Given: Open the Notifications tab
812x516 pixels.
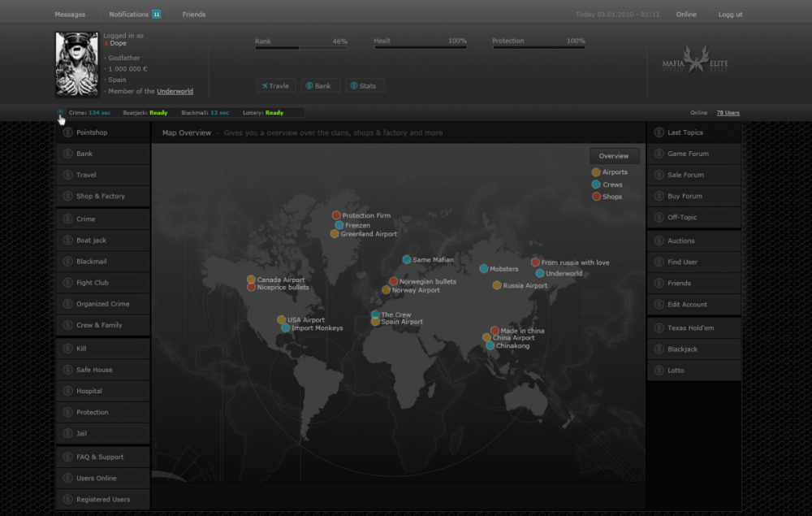Looking at the screenshot, I should [135, 15].
